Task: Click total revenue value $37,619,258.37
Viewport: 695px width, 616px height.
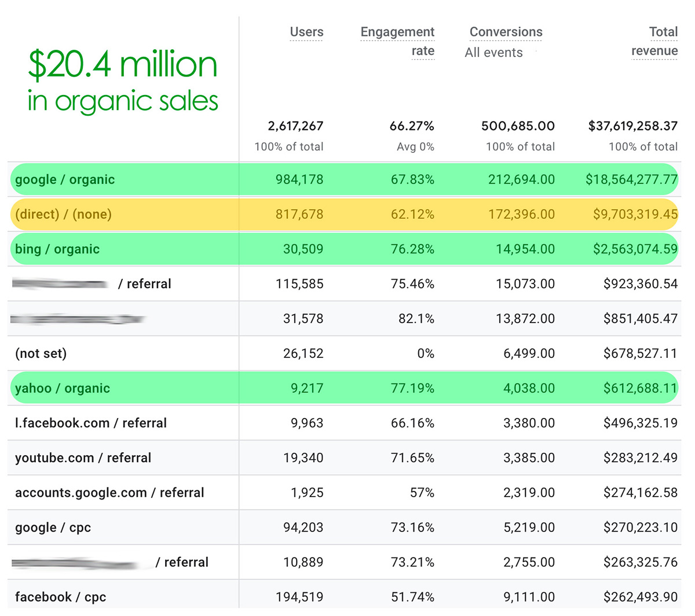Action: 633,126
